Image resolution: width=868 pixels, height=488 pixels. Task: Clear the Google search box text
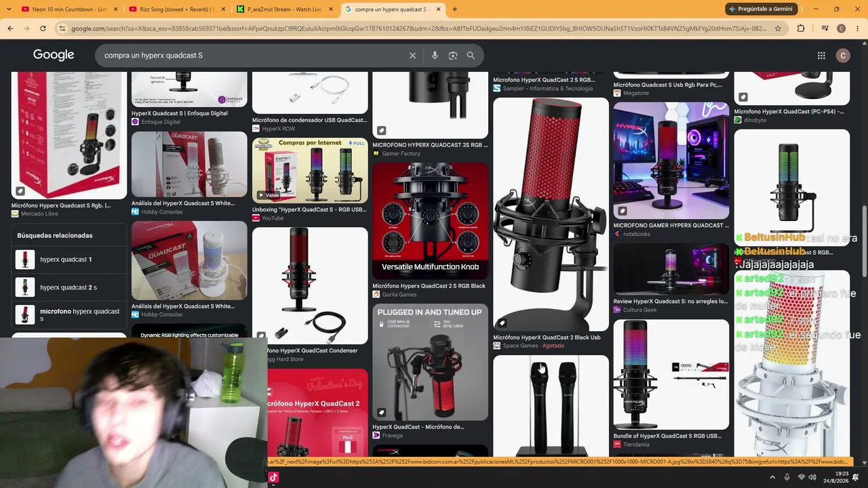(412, 56)
